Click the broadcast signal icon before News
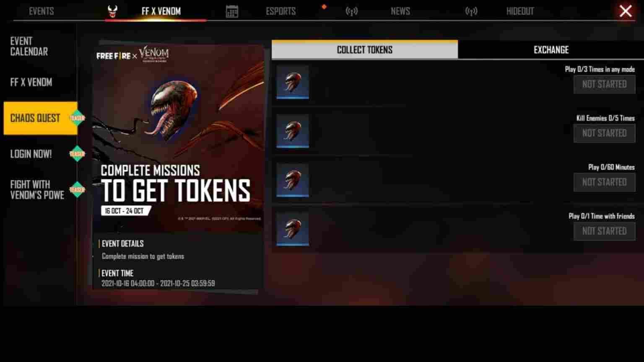This screenshot has height=362, width=644. [352, 11]
